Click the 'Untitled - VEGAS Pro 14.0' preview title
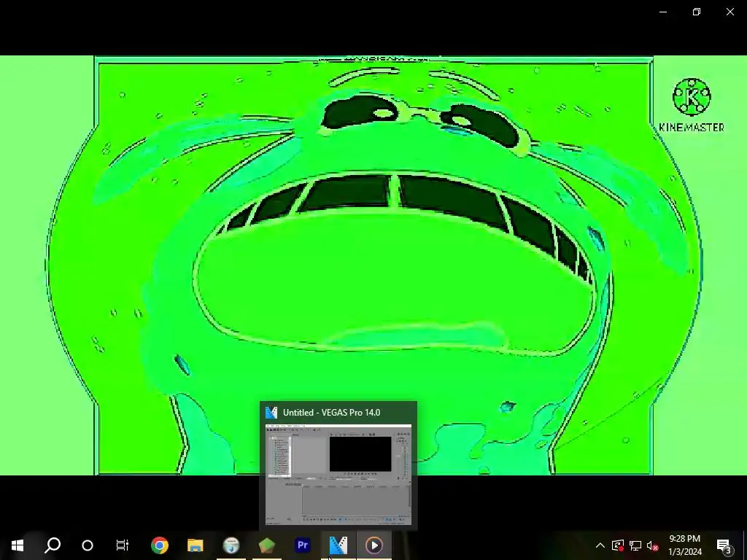The height and width of the screenshot is (560, 747). pos(332,413)
